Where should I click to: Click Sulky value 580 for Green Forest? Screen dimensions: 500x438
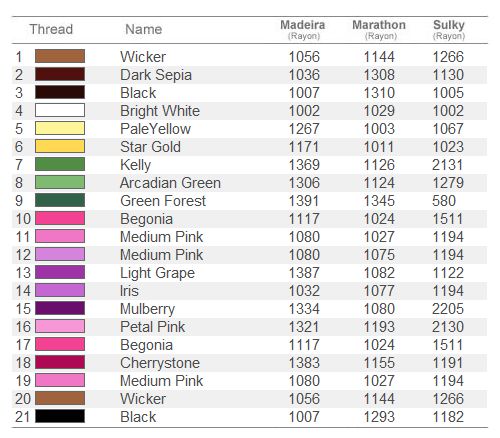tap(444, 201)
